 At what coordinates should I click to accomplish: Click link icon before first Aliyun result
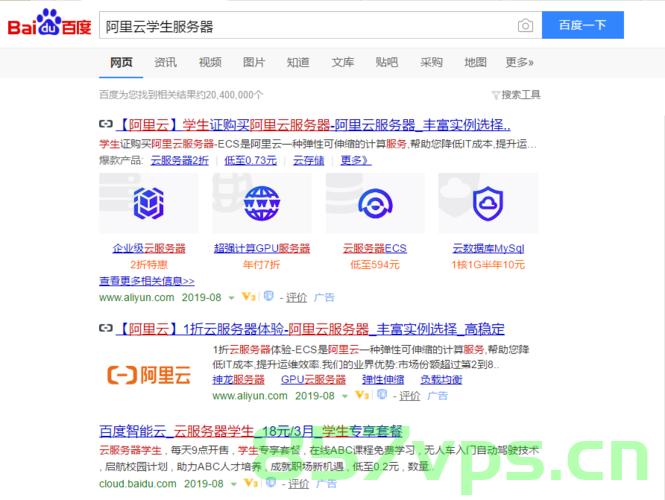click(106, 124)
